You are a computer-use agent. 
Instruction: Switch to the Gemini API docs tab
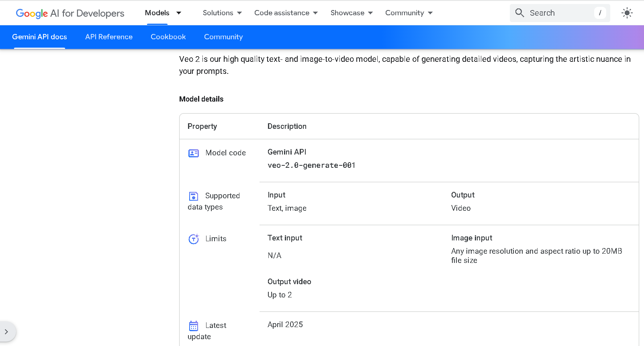[39, 37]
